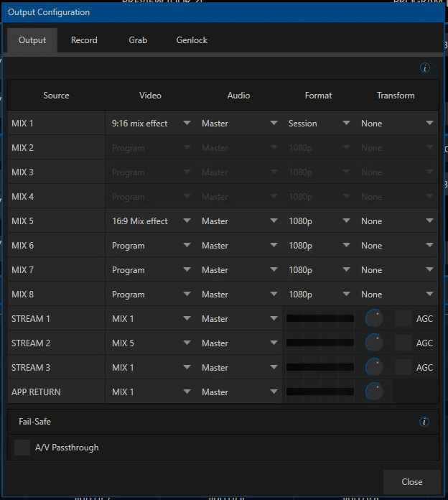The image size is (448, 500).
Task: Enable AGC for STREAM 1
Action: point(403,319)
